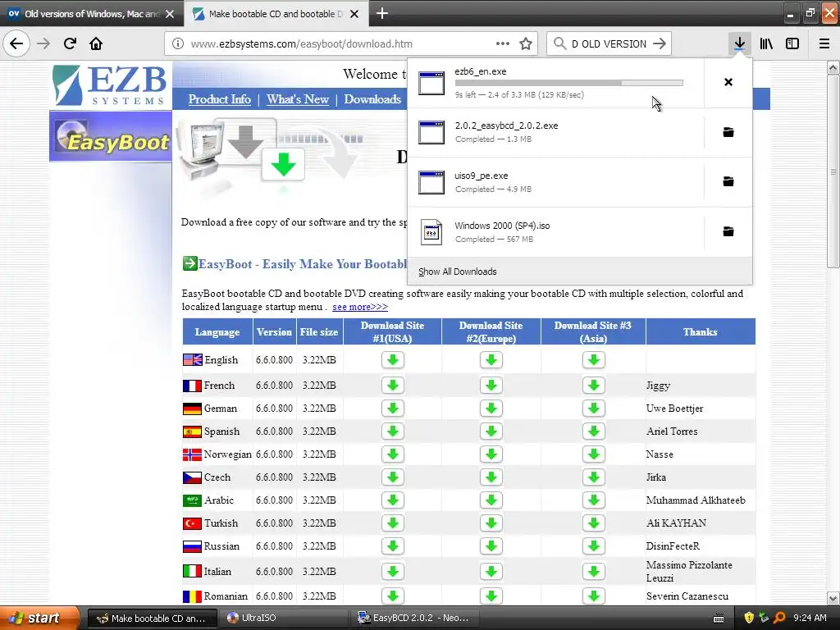
Task: Switch to EasyBCD 2.0.2 taskbar window
Action: click(x=415, y=619)
